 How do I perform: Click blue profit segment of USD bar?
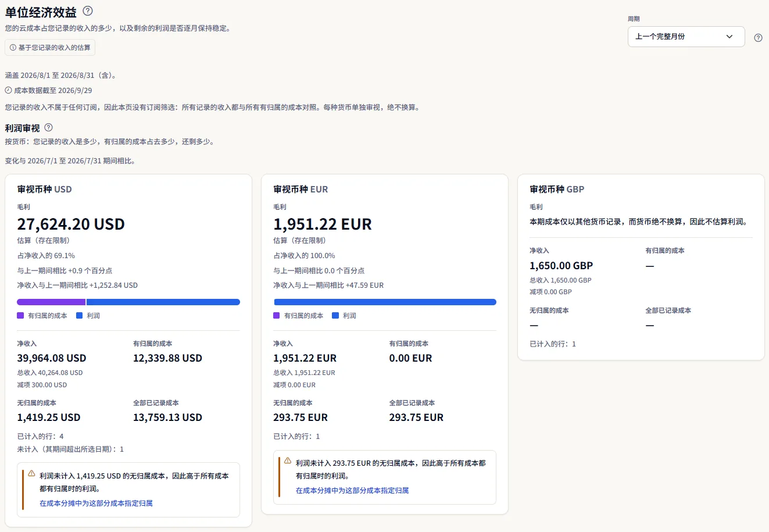tap(163, 302)
